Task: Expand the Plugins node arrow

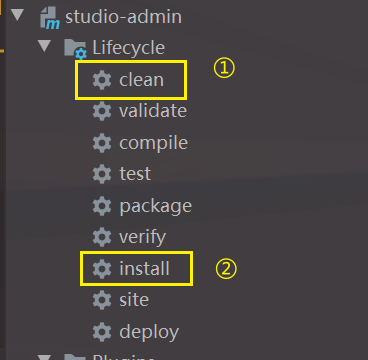Action: 45,357
